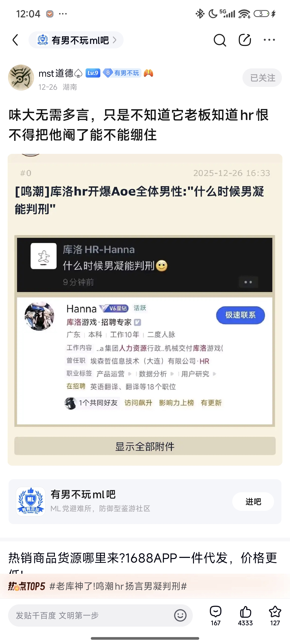
Task: Open the search magnifier icon
Action: tap(220, 40)
